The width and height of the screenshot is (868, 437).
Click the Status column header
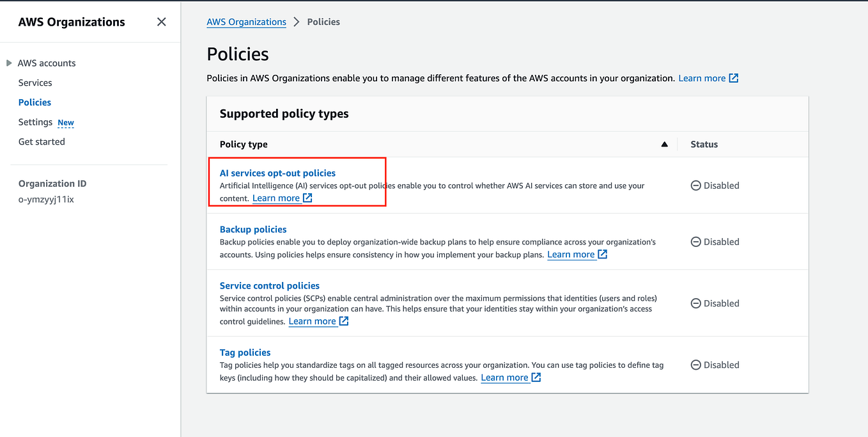704,145
